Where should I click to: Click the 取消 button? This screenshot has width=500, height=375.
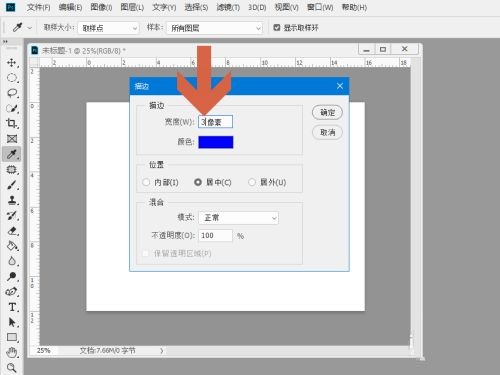[x=327, y=133]
